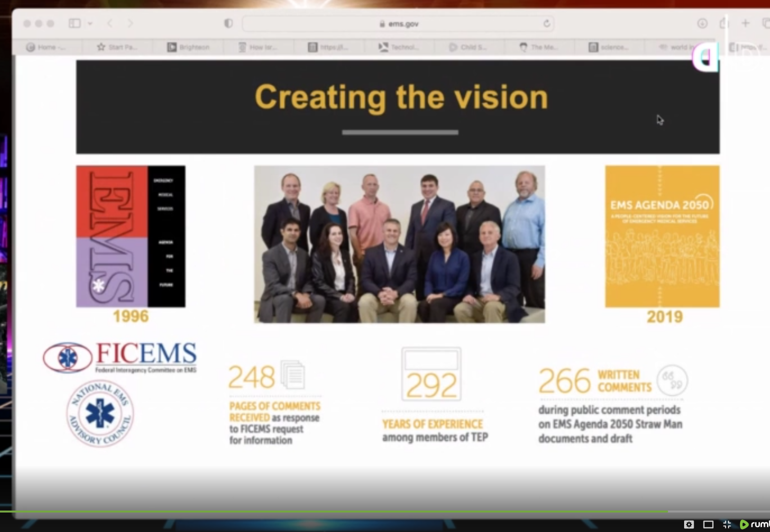Click the '1996' year label
This screenshot has height=532, width=770.
point(131,316)
